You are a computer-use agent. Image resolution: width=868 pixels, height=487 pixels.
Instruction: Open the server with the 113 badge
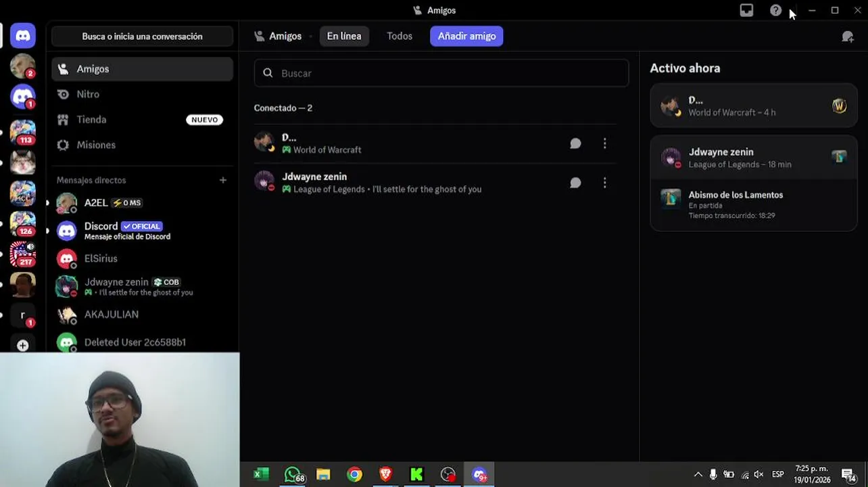click(22, 132)
